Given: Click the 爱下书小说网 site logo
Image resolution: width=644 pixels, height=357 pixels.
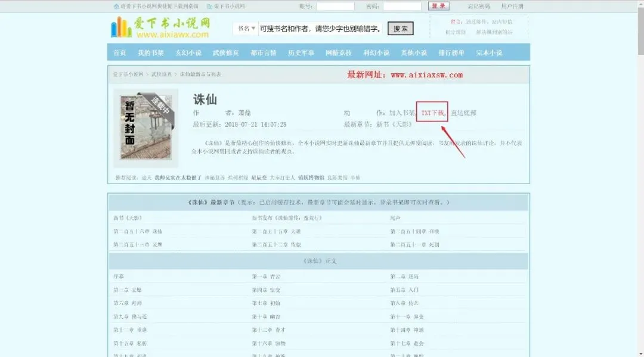Looking at the screenshot, I should (160, 27).
